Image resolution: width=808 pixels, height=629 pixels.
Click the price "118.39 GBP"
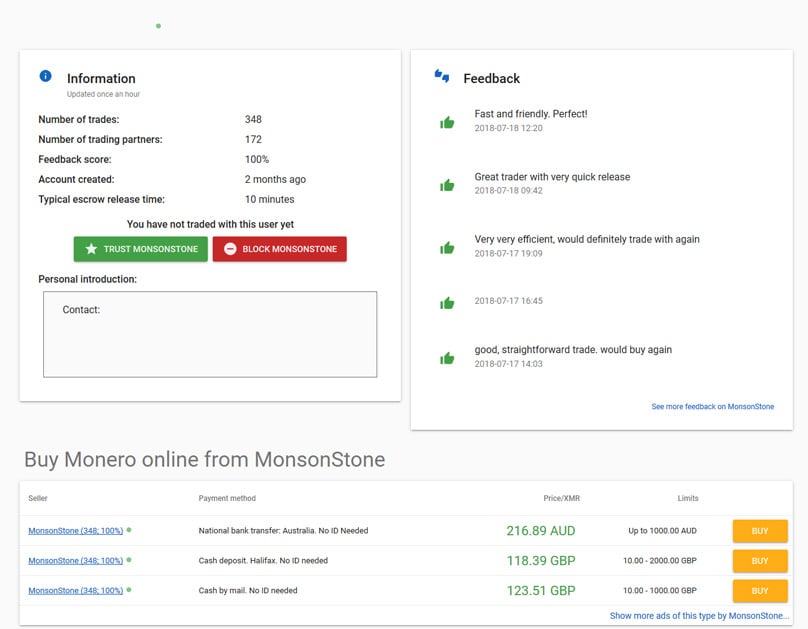tap(541, 560)
